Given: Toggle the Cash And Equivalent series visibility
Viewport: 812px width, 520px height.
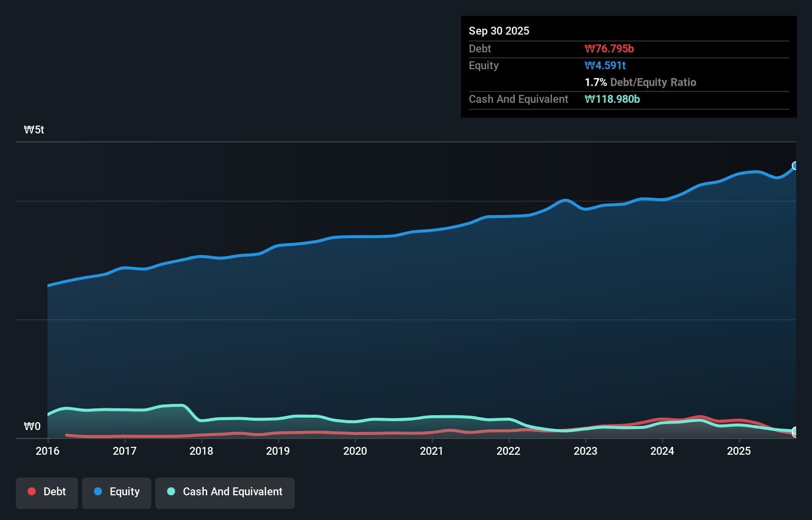Looking at the screenshot, I should tap(225, 492).
